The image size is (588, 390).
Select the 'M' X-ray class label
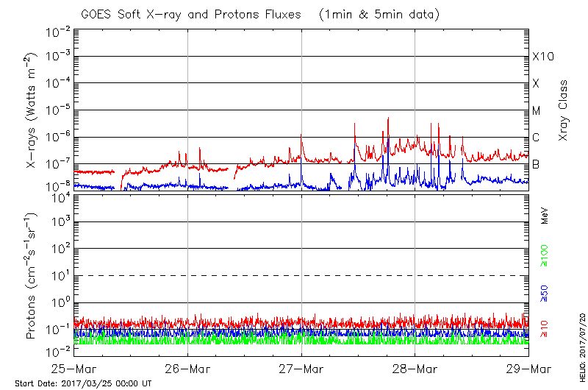537,110
